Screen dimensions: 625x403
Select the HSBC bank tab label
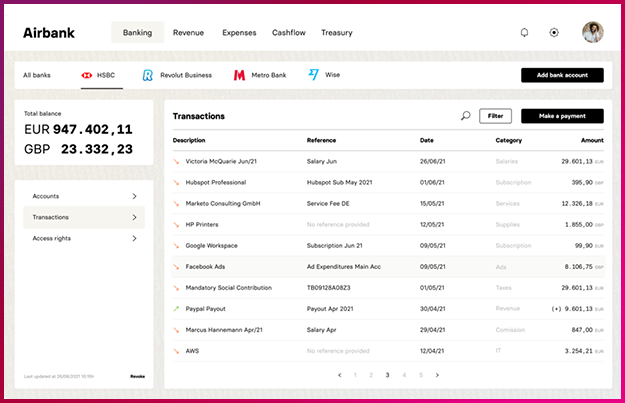106,75
